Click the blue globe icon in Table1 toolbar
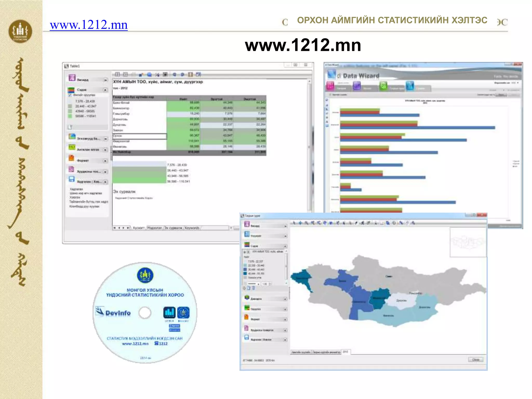The width and height of the screenshot is (532, 399). [x=149, y=75]
